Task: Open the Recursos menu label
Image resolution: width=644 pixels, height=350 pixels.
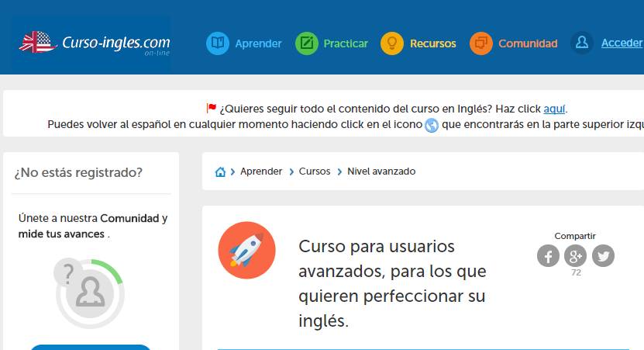Action: [x=433, y=43]
